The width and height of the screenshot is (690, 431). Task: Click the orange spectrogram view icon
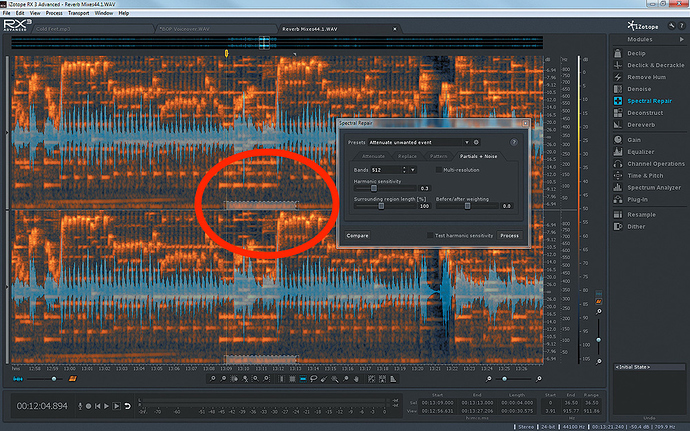click(x=73, y=379)
